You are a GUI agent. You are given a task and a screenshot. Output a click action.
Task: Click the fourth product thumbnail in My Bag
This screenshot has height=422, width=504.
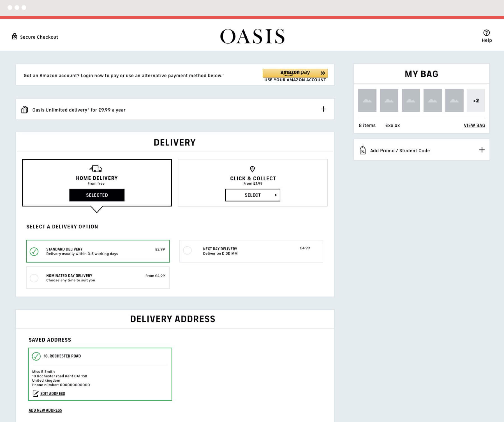click(433, 100)
